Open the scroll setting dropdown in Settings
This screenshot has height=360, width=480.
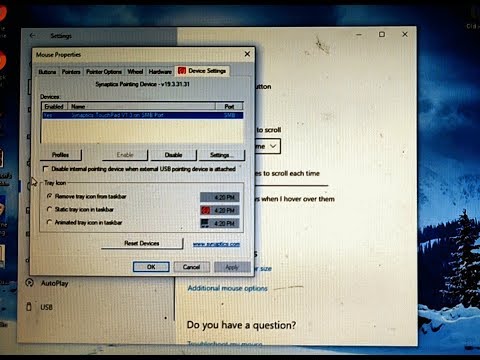268,146
